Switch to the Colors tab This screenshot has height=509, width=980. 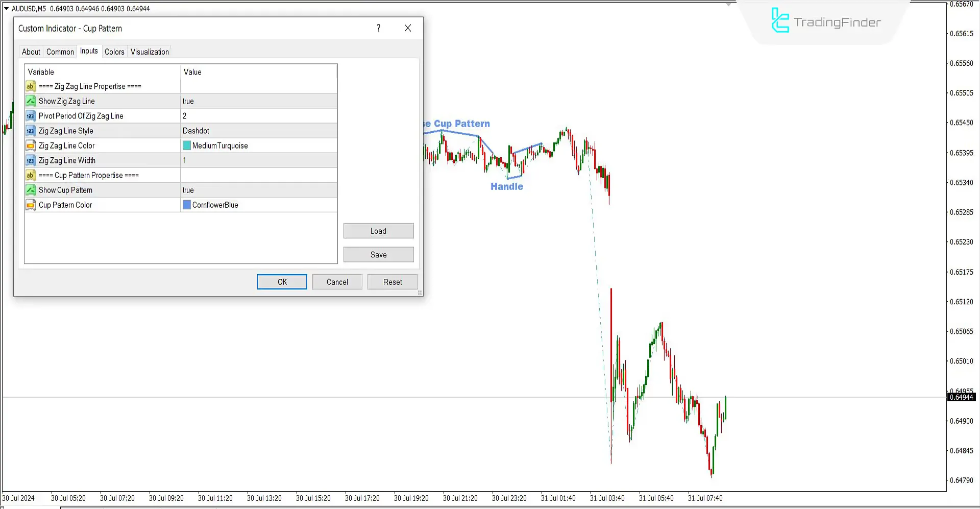point(114,51)
